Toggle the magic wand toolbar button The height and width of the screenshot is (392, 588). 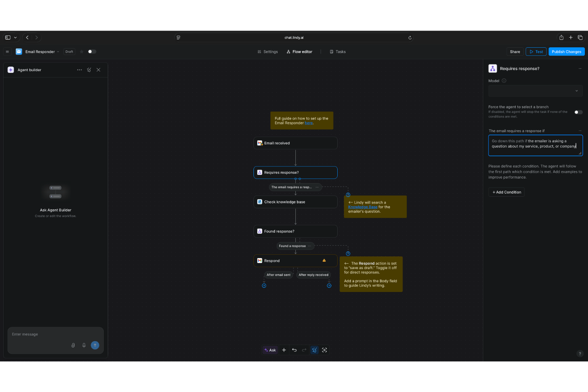click(314, 350)
